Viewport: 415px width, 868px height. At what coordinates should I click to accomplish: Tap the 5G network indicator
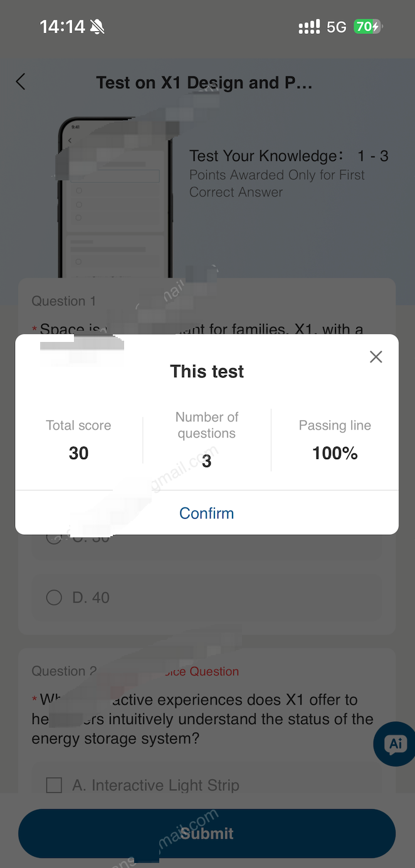coord(337,27)
